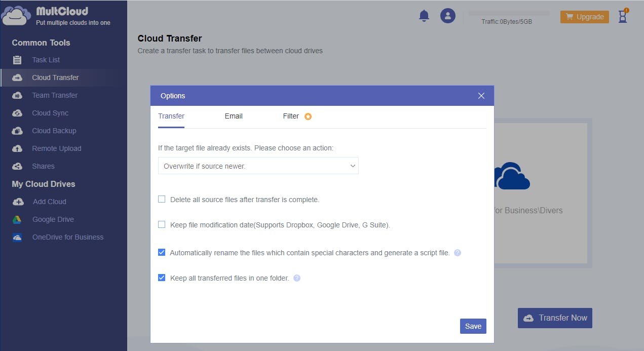Switch to the Email tab
This screenshot has height=351, width=644.
[x=234, y=116]
